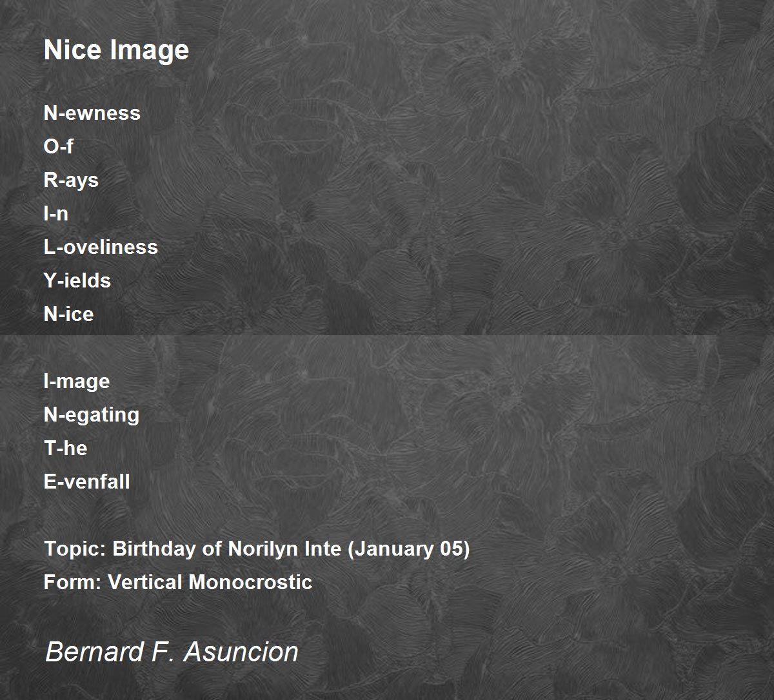Select the line "T-he"
The height and width of the screenshot is (700, 774).
click(65, 448)
